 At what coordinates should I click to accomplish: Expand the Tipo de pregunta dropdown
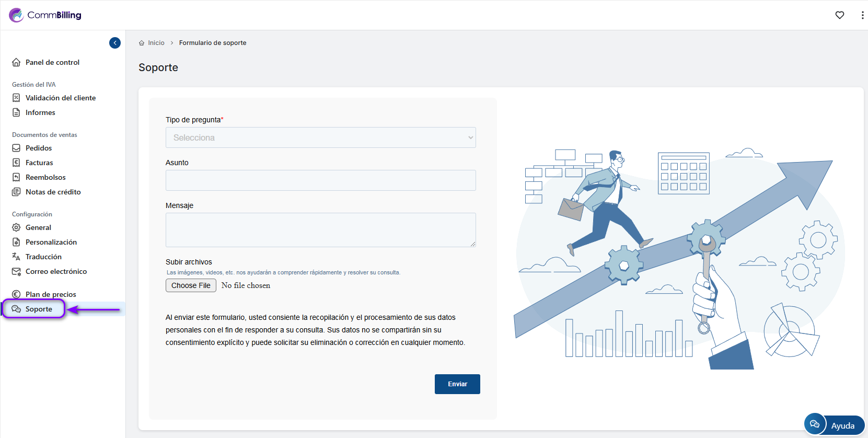point(320,137)
